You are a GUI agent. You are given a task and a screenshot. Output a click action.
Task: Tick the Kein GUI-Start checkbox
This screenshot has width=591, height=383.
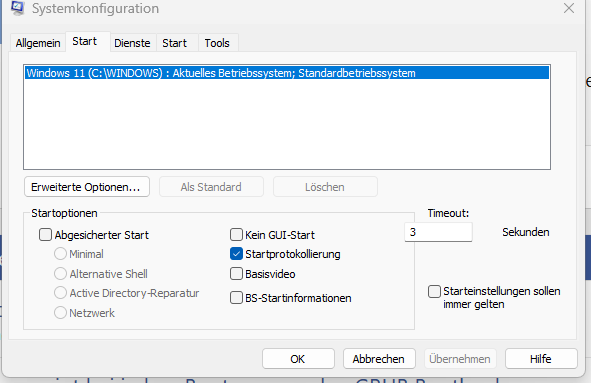pyautogui.click(x=236, y=235)
